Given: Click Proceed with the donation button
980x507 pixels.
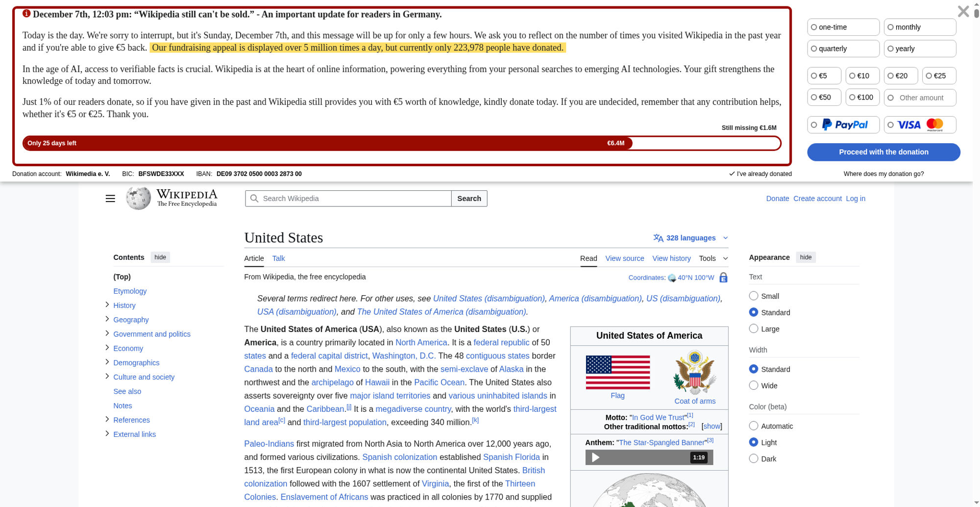Looking at the screenshot, I should pyautogui.click(x=883, y=152).
